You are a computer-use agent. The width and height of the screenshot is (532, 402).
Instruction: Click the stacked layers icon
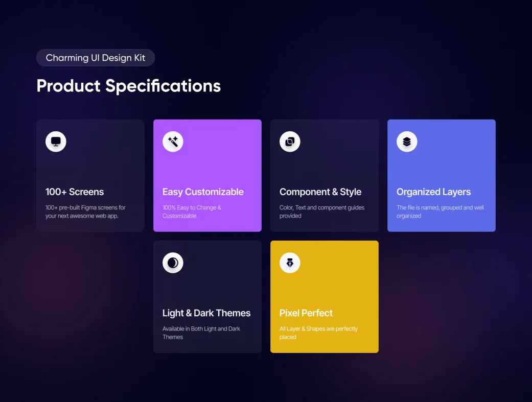pos(407,141)
